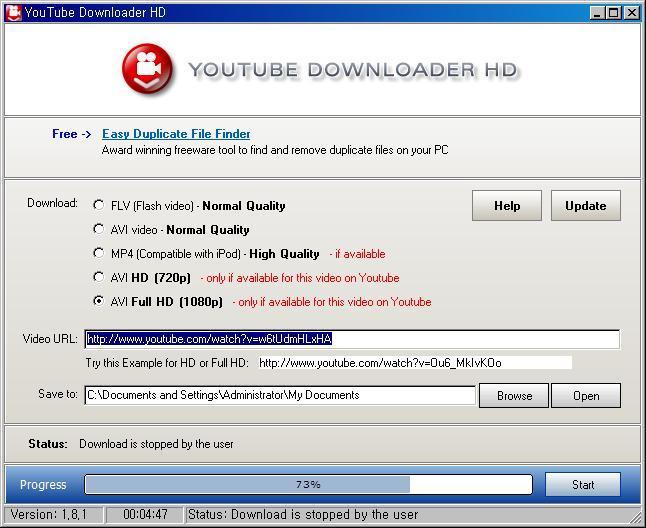This screenshot has height=528, width=646.
Task: Open the save folder with Open button
Action: [x=586, y=396]
